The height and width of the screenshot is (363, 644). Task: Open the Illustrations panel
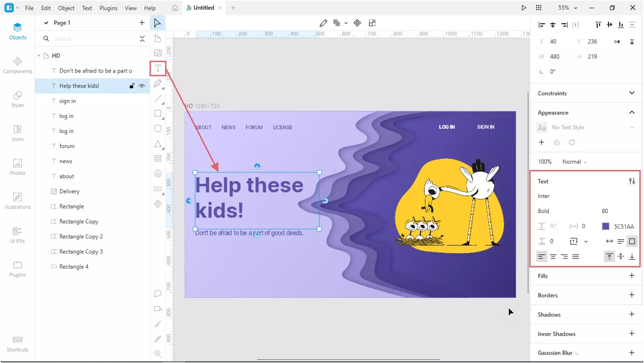click(x=17, y=201)
